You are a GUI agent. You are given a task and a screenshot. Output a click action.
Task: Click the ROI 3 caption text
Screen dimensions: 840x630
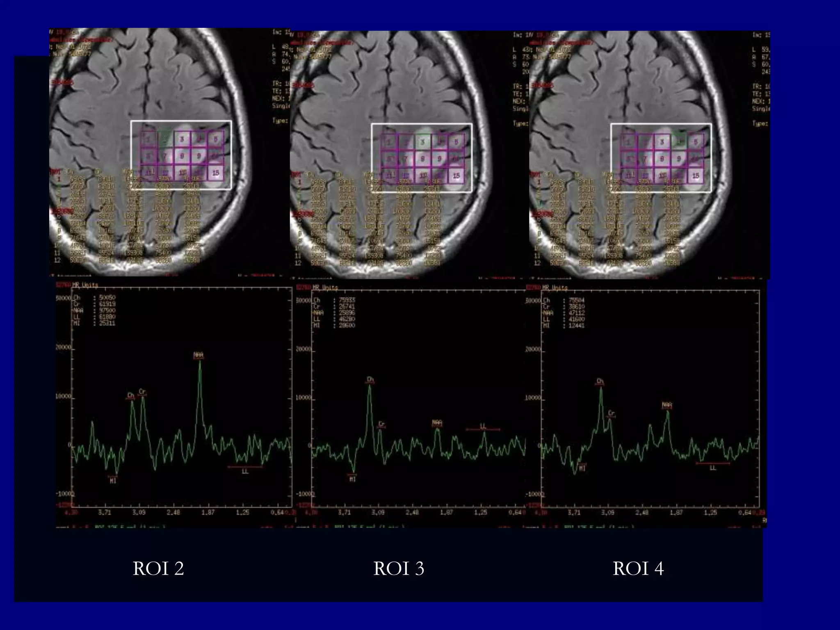[398, 568]
